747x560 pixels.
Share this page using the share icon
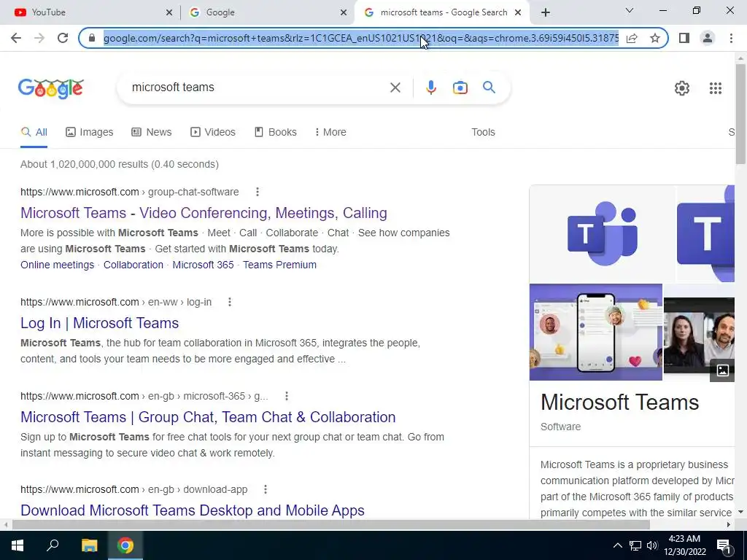[x=632, y=38]
